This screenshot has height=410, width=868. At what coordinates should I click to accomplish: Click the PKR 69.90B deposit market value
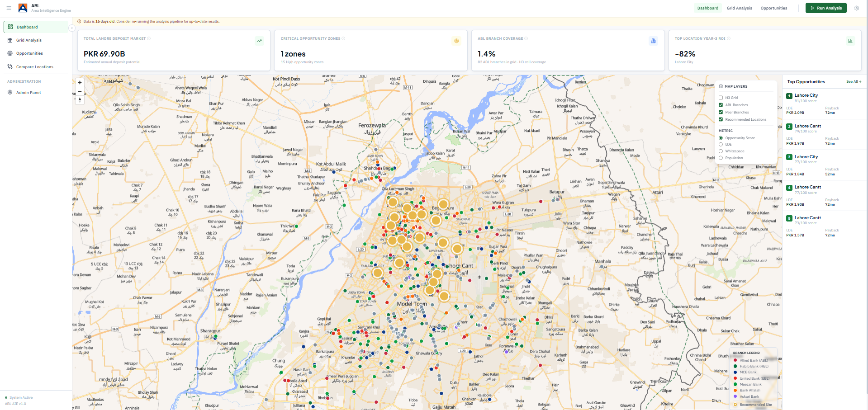pyautogui.click(x=104, y=54)
